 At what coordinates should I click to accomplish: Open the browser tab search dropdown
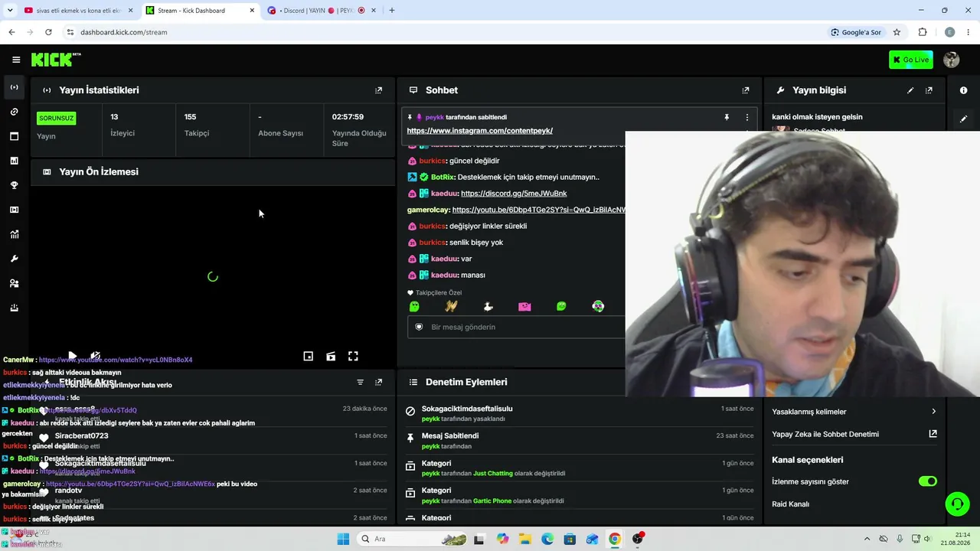point(9,11)
